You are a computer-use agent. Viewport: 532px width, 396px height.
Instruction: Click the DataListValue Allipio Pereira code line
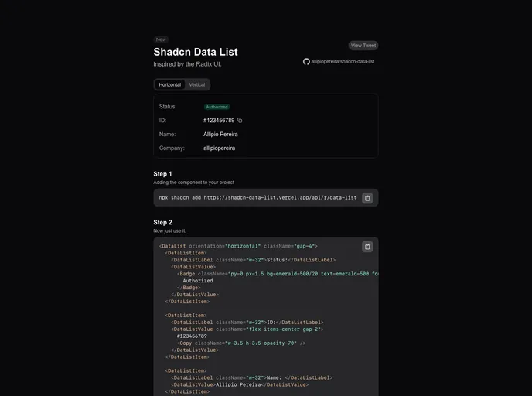point(240,385)
